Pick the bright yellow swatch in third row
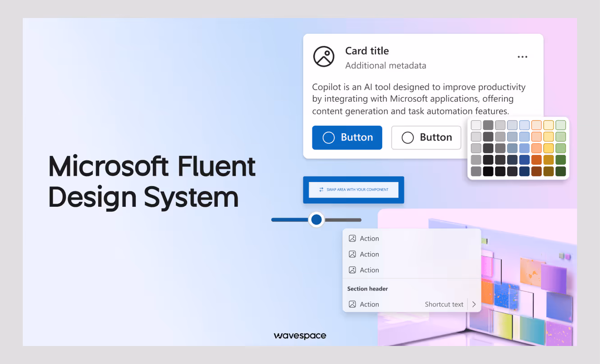Viewport: 600px width, 364px height. pos(549,148)
